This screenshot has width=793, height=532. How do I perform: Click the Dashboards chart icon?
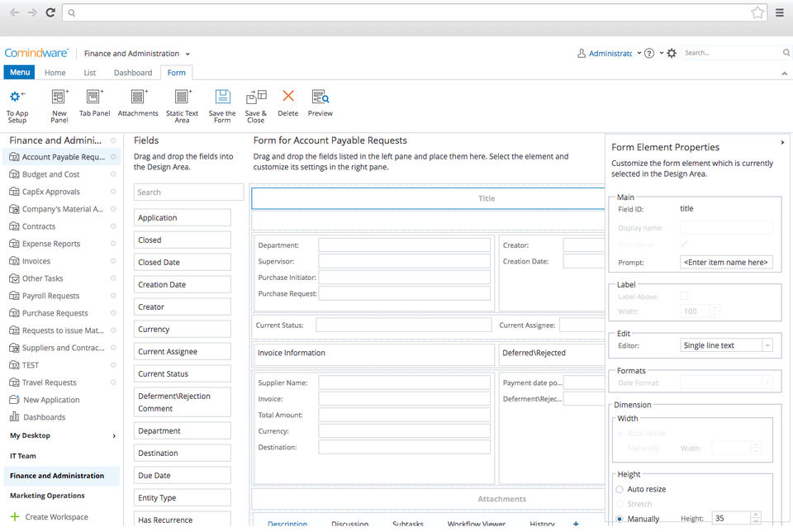(x=14, y=416)
